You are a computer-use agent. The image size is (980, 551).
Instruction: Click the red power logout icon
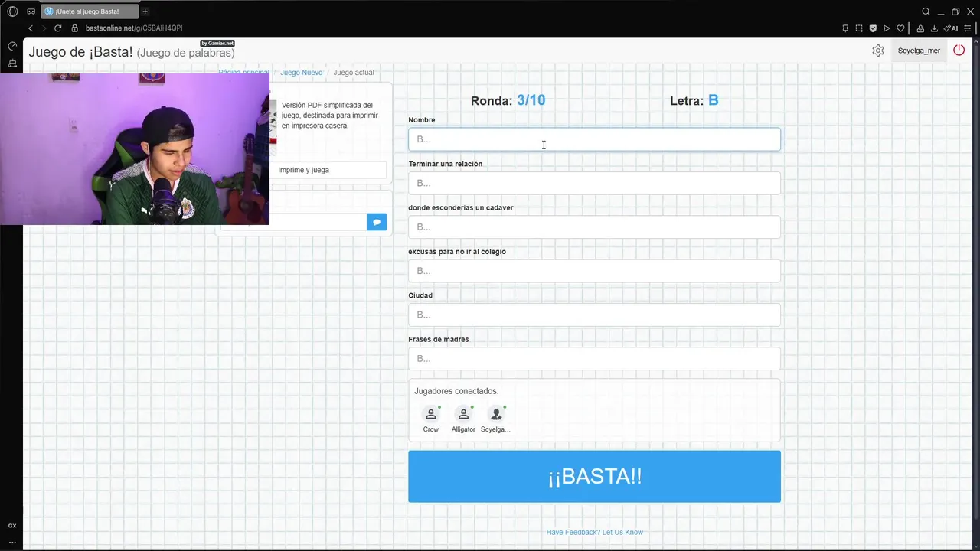(x=959, y=51)
